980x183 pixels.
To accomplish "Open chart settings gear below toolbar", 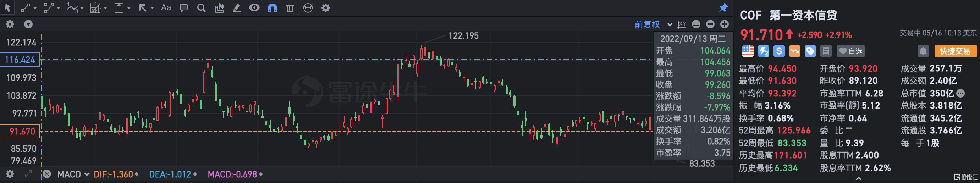I will [x=10, y=24].
